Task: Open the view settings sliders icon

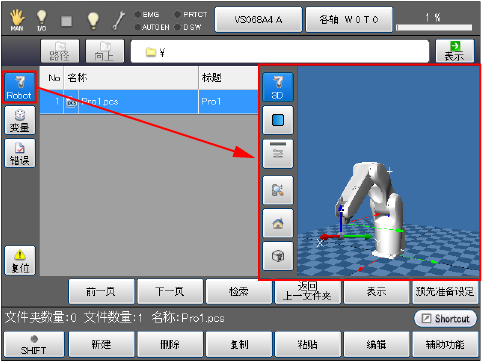Action: point(278,153)
